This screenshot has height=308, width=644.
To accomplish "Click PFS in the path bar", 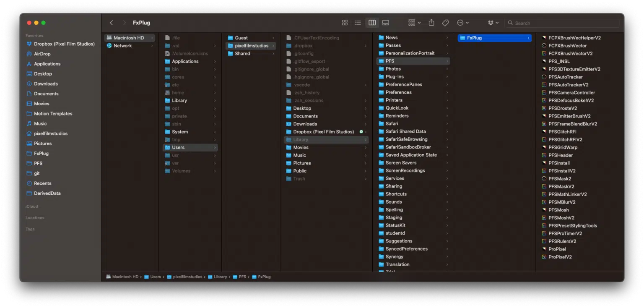I will pyautogui.click(x=239, y=277).
